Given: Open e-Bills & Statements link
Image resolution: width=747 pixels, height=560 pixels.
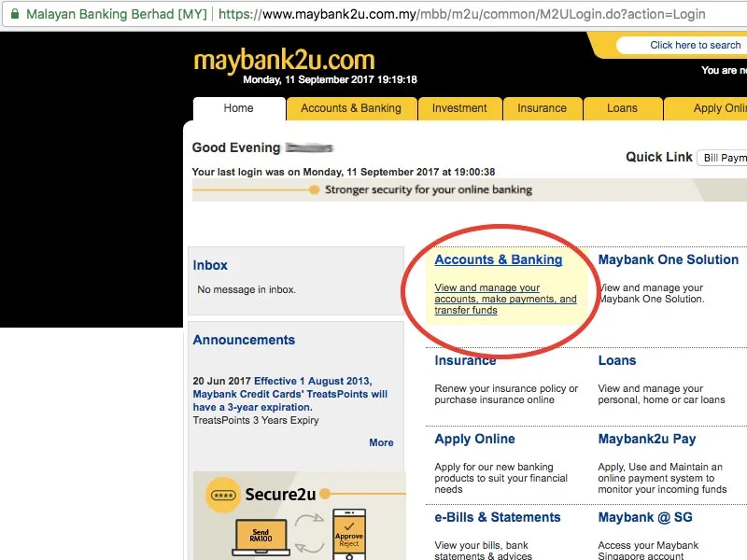Looking at the screenshot, I should point(498,518).
